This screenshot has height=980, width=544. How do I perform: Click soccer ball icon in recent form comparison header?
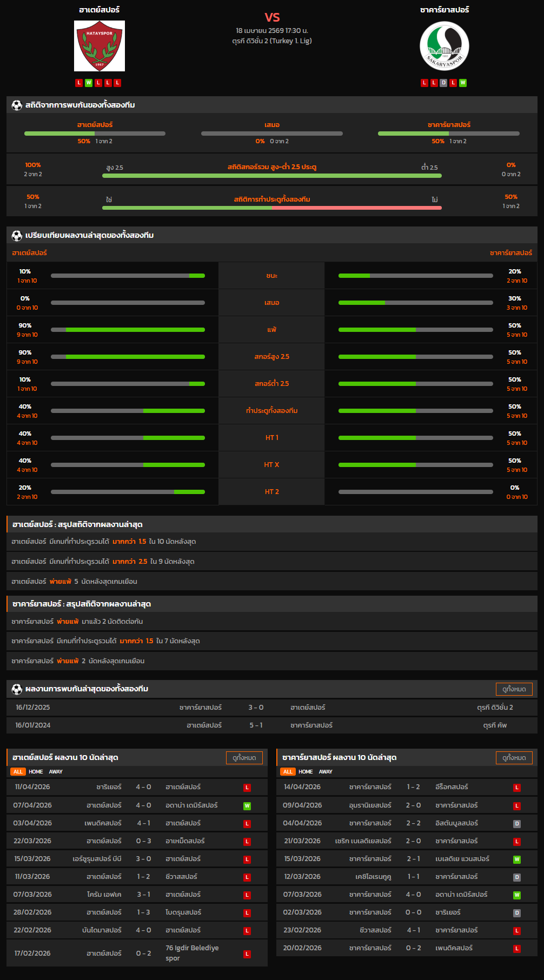[17, 236]
